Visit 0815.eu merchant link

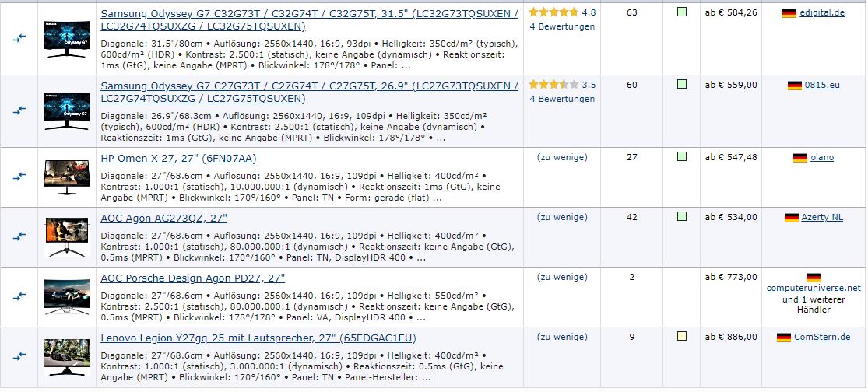pyautogui.click(x=822, y=85)
